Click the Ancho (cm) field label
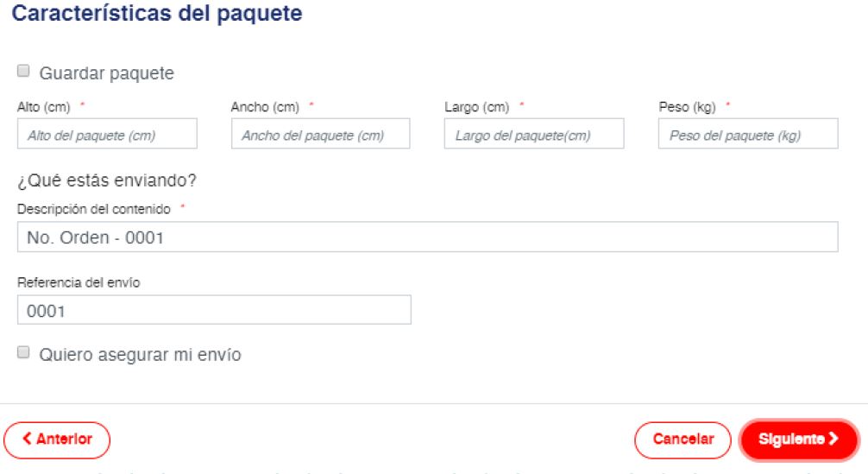This screenshot has height=474, width=868. [x=265, y=107]
